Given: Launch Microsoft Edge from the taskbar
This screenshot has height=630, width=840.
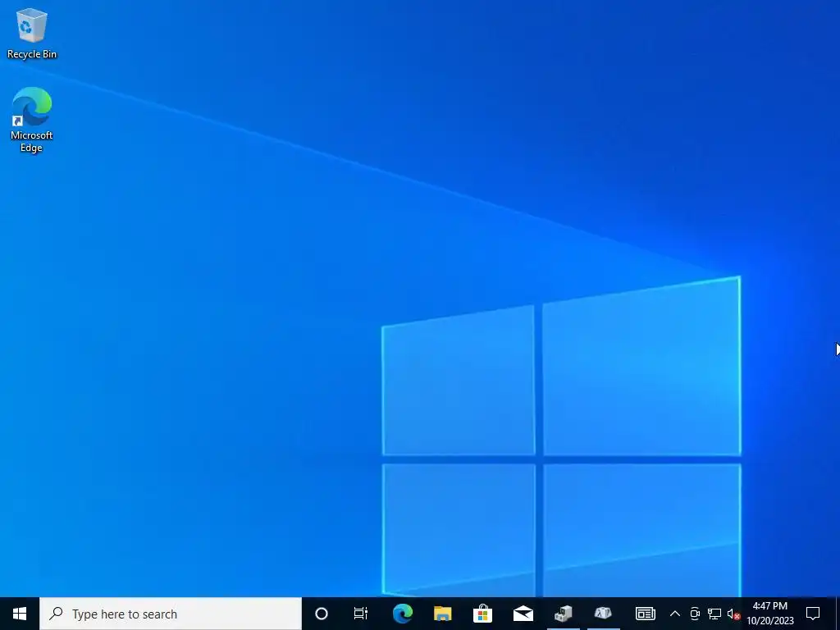Looking at the screenshot, I should 402,614.
